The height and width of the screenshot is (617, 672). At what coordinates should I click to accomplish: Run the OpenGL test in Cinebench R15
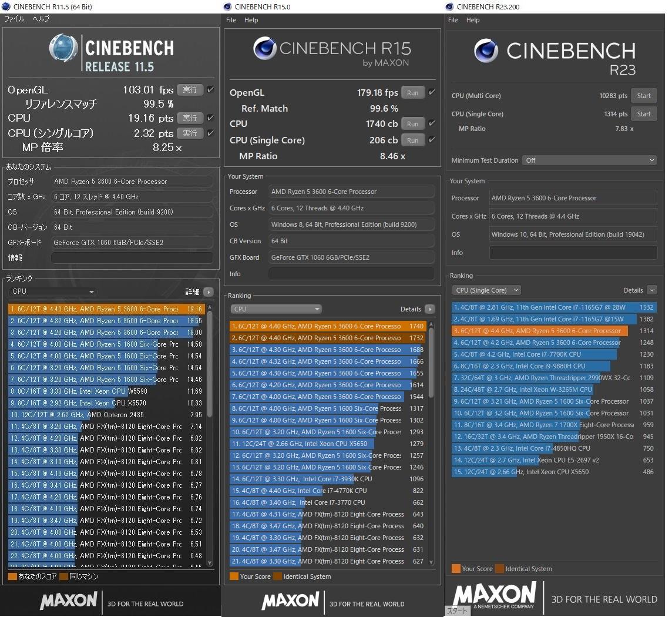(x=413, y=93)
